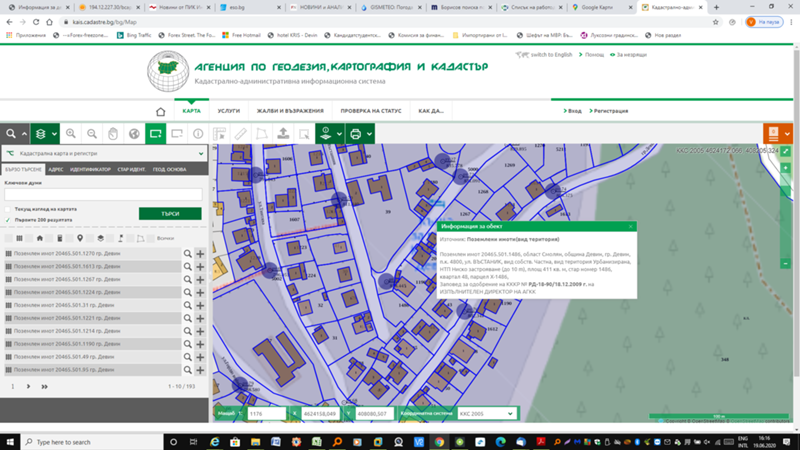Open the УСЛУГИ menu item
This screenshot has width=800, height=450.
pyautogui.click(x=228, y=111)
